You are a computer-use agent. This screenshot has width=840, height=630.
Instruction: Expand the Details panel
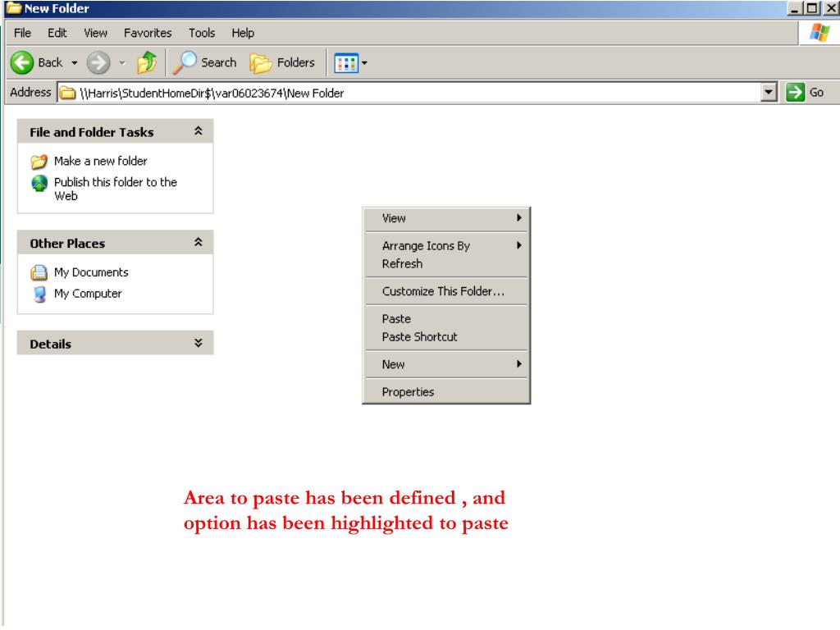click(198, 344)
